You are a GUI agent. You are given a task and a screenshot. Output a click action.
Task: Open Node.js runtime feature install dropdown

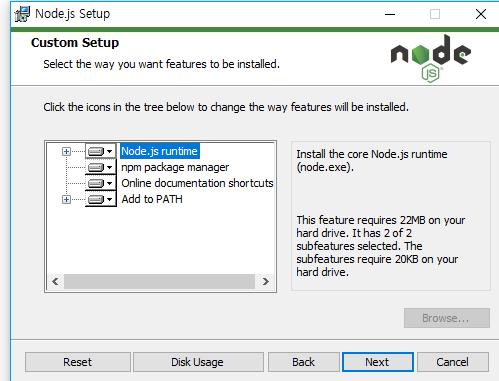(x=100, y=151)
